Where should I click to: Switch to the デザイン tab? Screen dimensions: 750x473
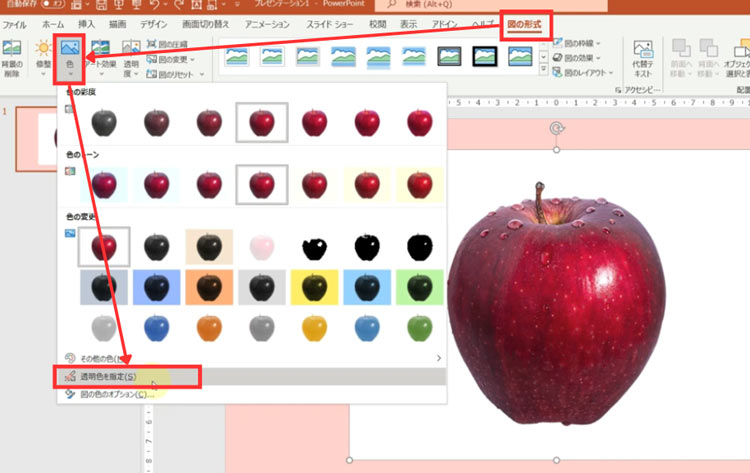tap(154, 24)
